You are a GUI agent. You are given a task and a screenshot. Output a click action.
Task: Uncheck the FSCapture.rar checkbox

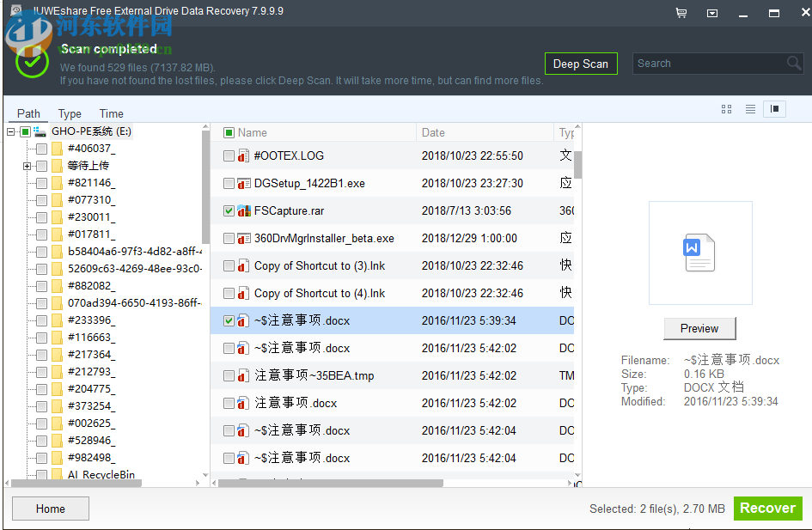tap(228, 210)
